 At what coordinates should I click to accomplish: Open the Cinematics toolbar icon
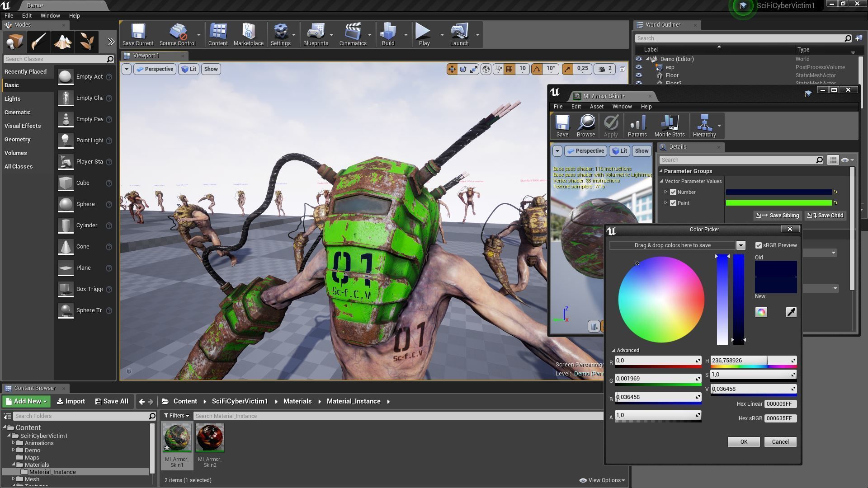353,35
